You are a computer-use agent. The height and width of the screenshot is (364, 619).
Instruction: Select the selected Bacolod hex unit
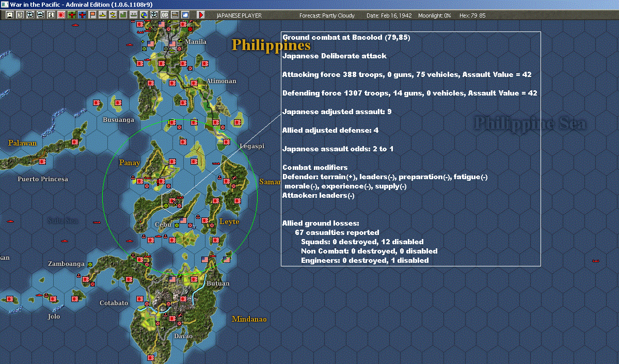(172, 201)
